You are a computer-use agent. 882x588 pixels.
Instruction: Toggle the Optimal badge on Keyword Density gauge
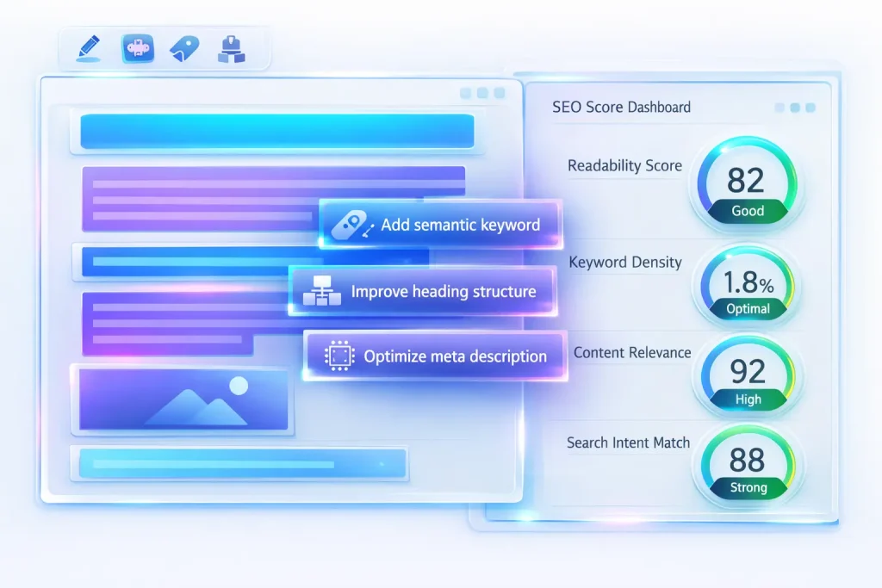tap(747, 309)
